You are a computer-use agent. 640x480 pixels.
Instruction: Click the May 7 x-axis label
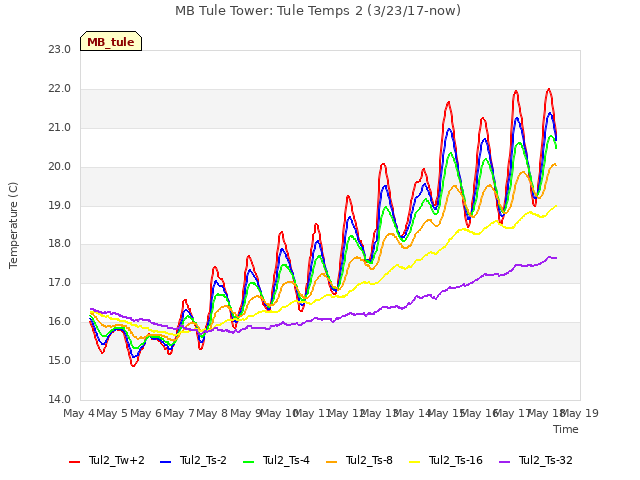pyautogui.click(x=178, y=413)
